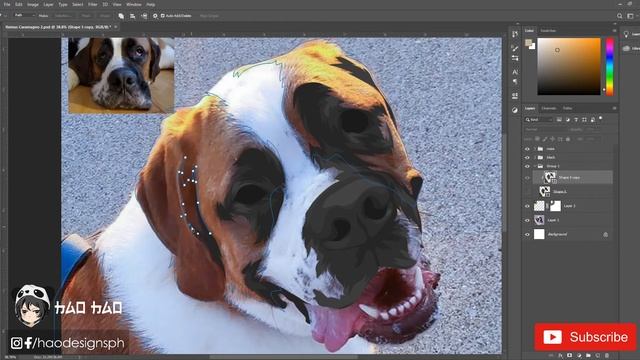Screen dimensions: 640x360
Task: Select the Background layer thumbnail
Action: pos(539,234)
